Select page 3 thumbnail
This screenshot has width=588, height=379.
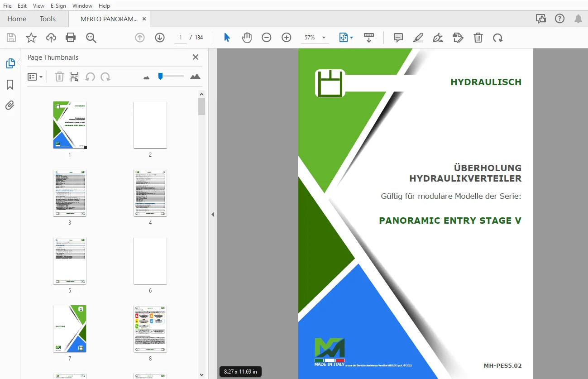(x=70, y=193)
